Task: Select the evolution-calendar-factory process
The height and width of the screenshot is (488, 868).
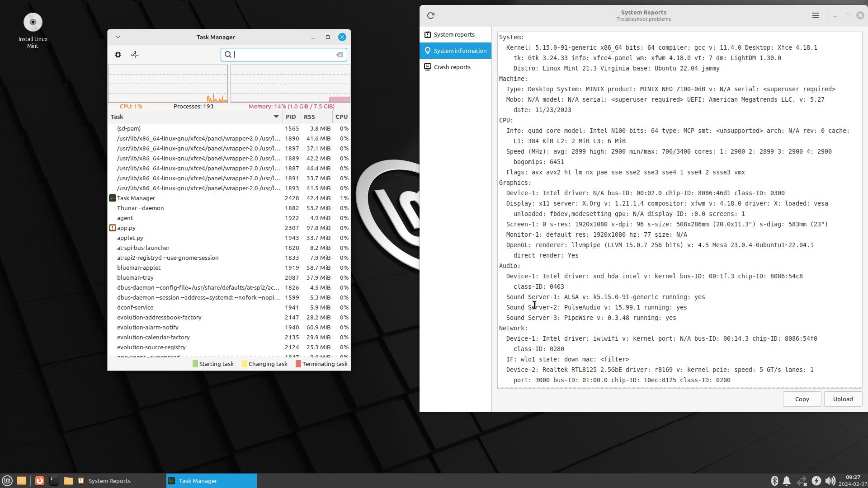Action: pyautogui.click(x=229, y=337)
